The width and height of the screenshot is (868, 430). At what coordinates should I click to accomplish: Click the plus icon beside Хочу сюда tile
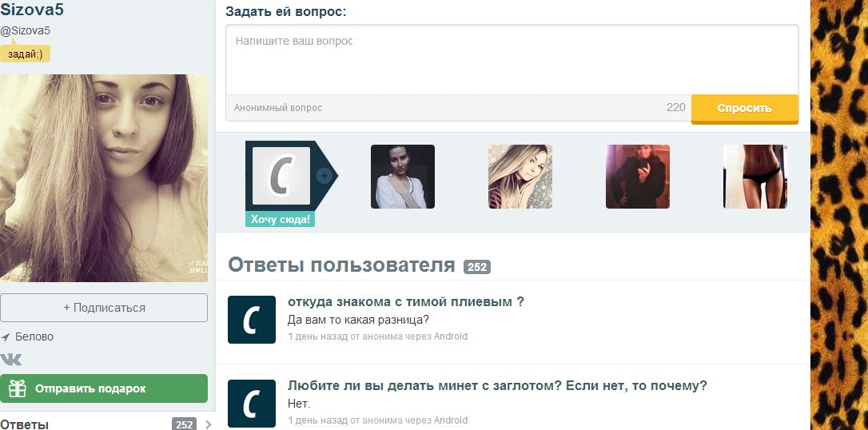325,176
